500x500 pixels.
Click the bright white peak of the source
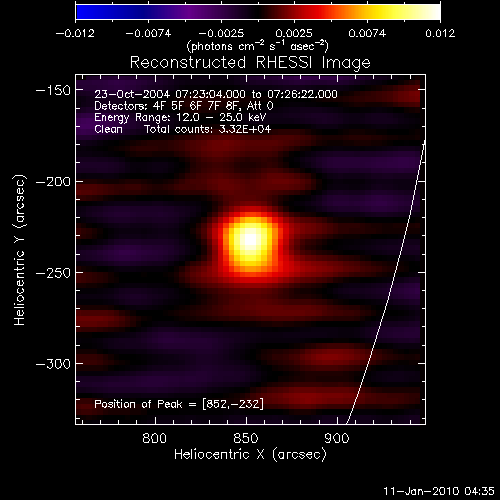click(x=251, y=239)
